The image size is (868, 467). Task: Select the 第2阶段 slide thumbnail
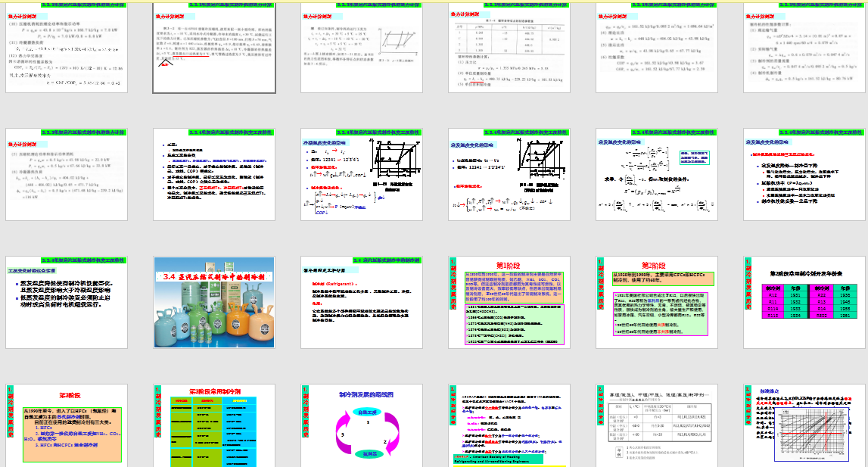pyautogui.click(x=656, y=304)
